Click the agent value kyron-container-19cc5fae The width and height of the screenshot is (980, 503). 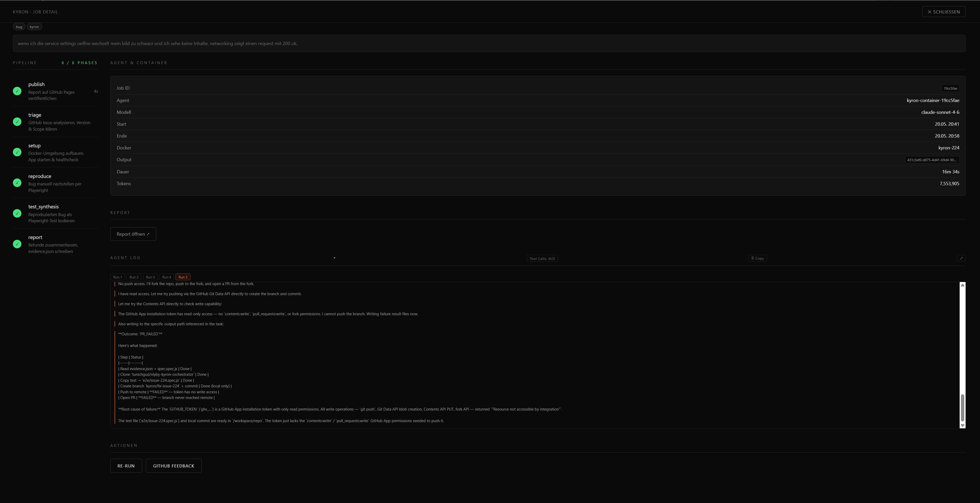point(933,100)
